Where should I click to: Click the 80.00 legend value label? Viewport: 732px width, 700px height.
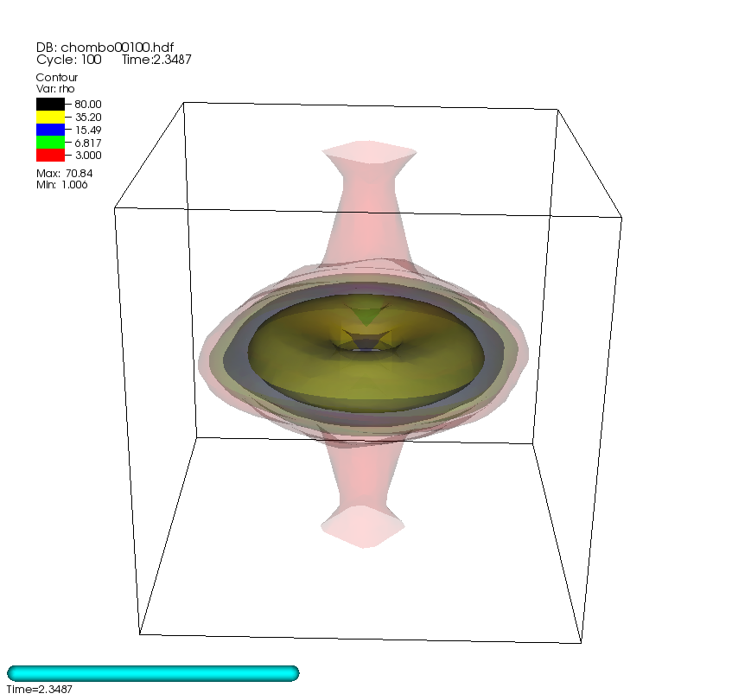tap(88, 104)
